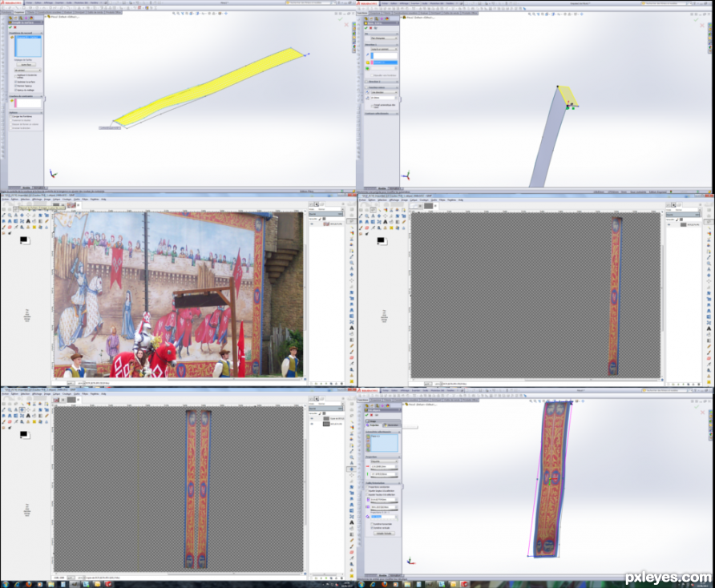The width and height of the screenshot is (715, 588).
Task: Adjust the decal width slider in decal panel
Action: click(x=385, y=502)
